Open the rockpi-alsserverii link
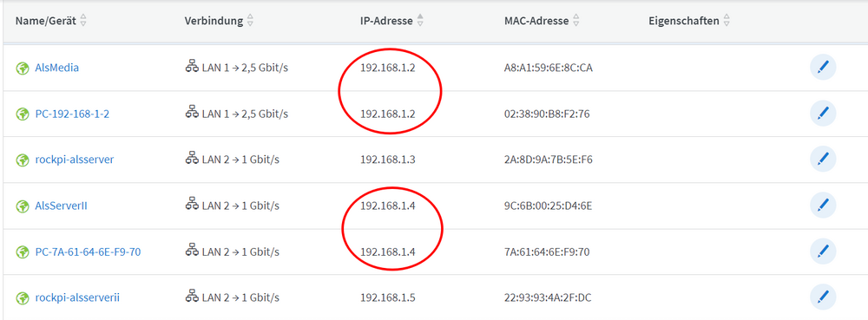Screen dimensions: 868x320 click(x=77, y=298)
